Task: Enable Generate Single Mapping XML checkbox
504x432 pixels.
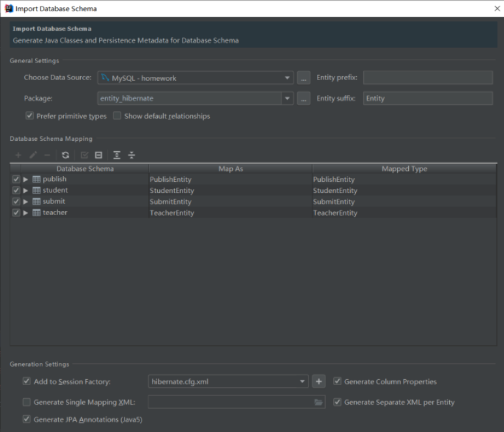Action: pos(26,402)
